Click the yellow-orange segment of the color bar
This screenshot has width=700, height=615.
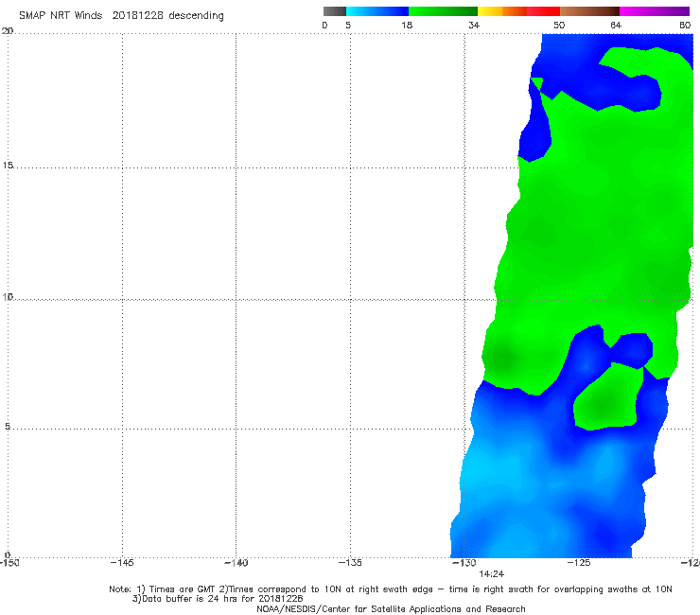point(501,11)
